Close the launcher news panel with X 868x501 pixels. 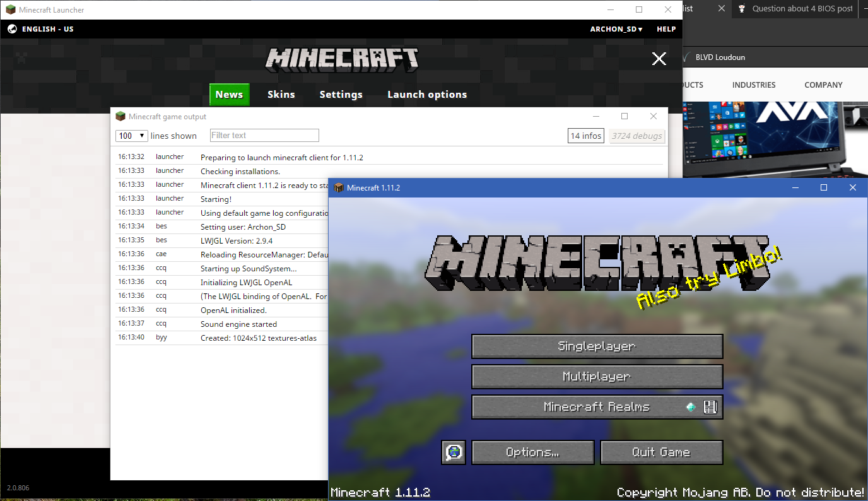point(659,59)
